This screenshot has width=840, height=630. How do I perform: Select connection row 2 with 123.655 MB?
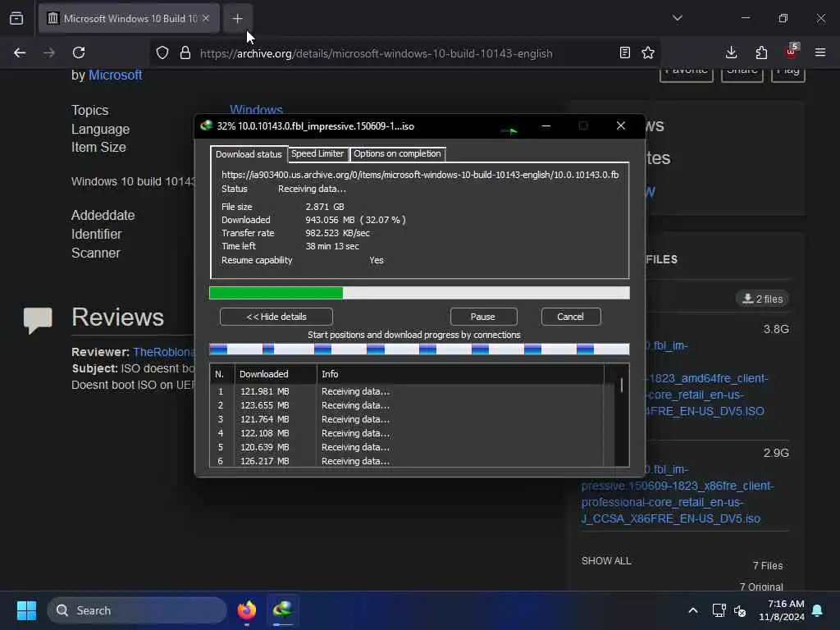(x=407, y=405)
